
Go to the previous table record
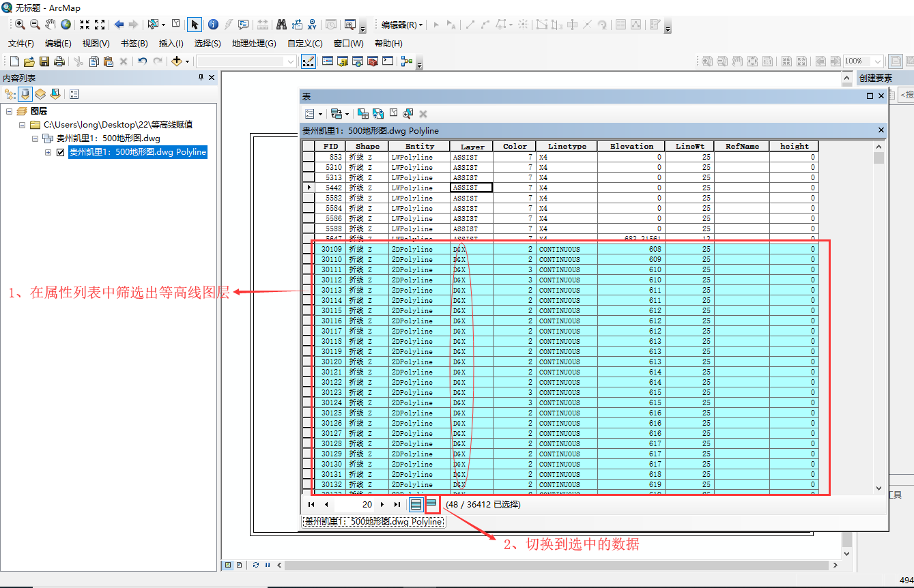(x=326, y=505)
